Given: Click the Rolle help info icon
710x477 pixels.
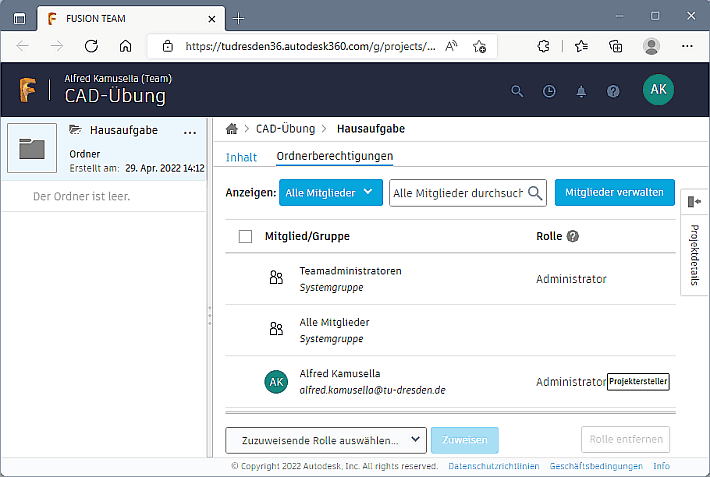Looking at the screenshot, I should [573, 237].
